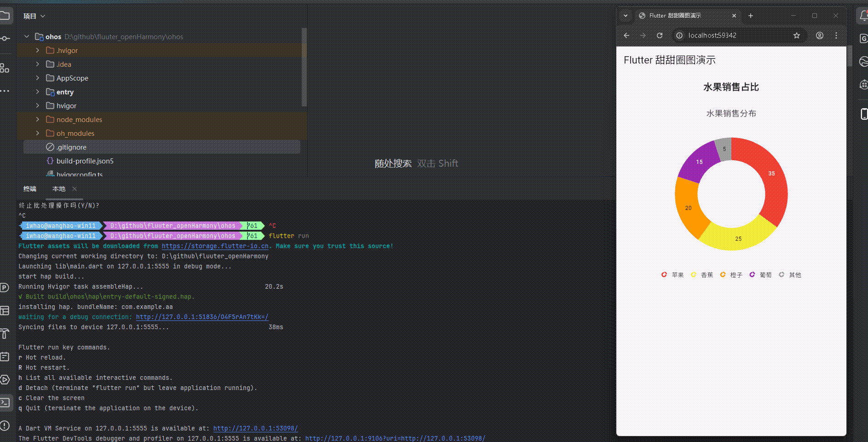Open the Terminal tool window icon
This screenshot has height=442, width=868.
click(5, 402)
